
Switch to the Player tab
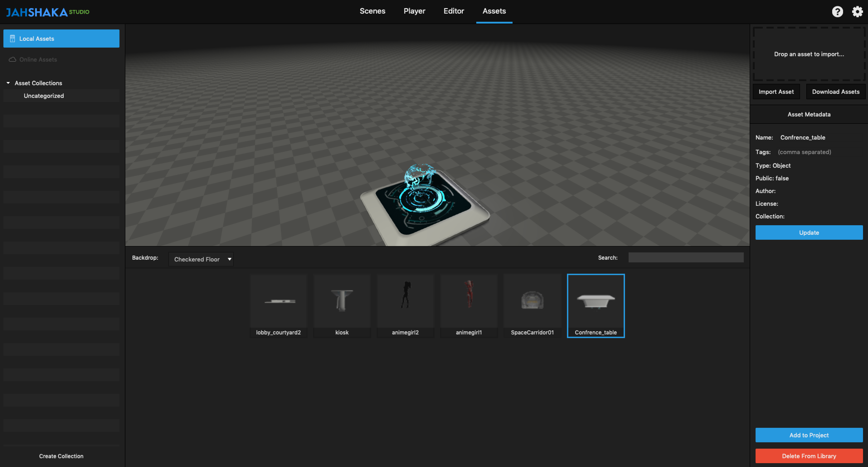(414, 11)
